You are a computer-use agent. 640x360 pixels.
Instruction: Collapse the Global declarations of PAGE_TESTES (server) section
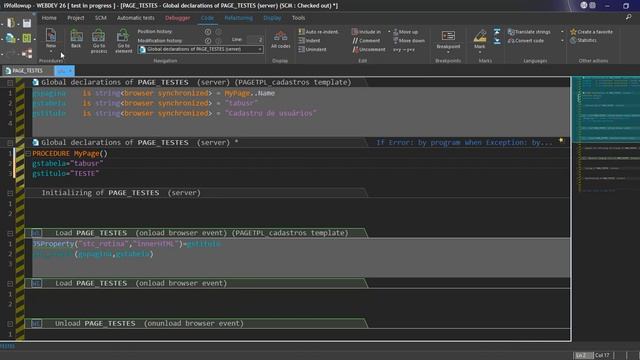click(x=10, y=143)
